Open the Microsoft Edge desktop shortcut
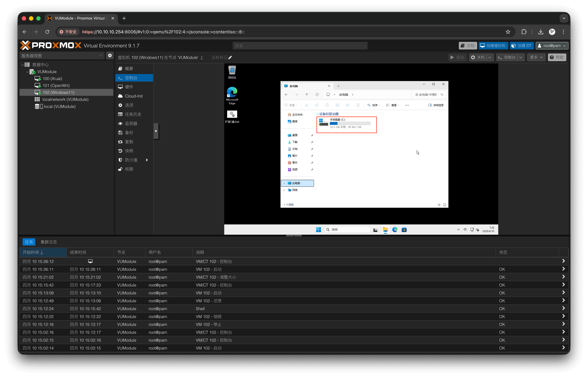 point(232,95)
